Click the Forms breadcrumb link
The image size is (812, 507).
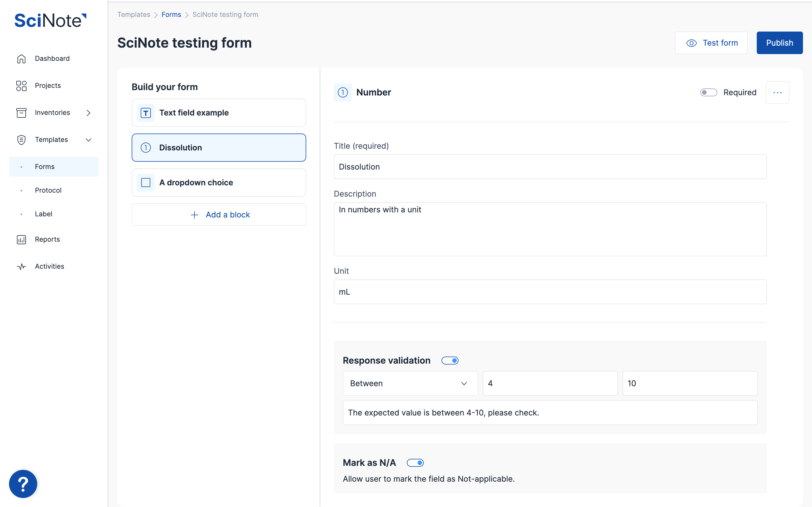(x=171, y=14)
